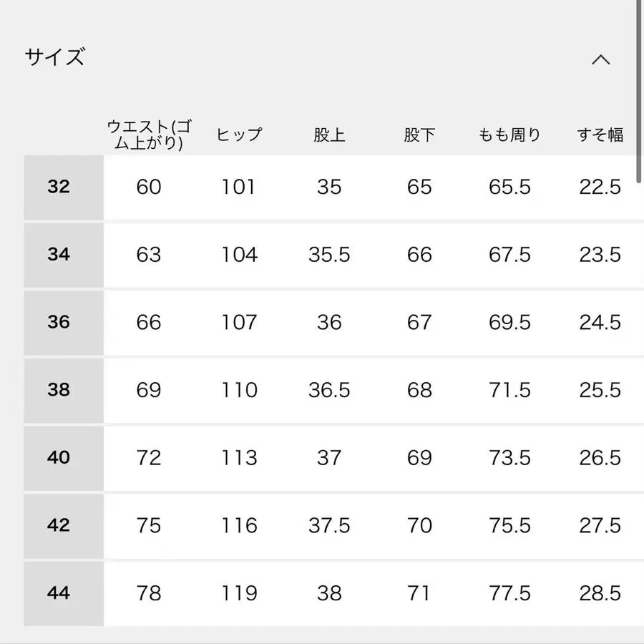
Task: Click the ヒップ column header
Action: (239, 135)
